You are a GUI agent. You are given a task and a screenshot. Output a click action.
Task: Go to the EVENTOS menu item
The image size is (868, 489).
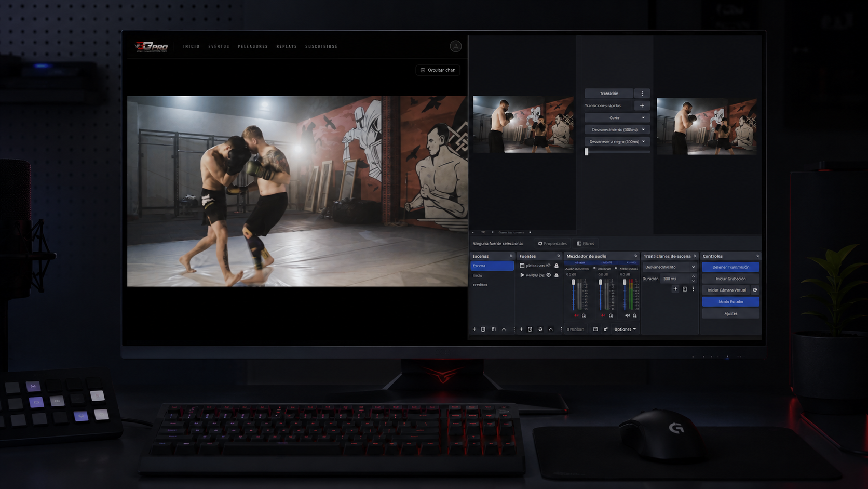coord(219,47)
